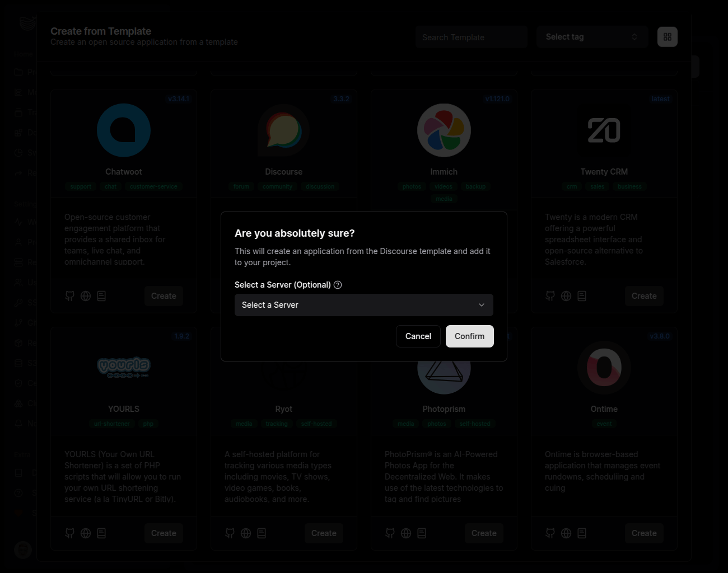
Task: Click the grid view icon in the top right
Action: coord(667,36)
